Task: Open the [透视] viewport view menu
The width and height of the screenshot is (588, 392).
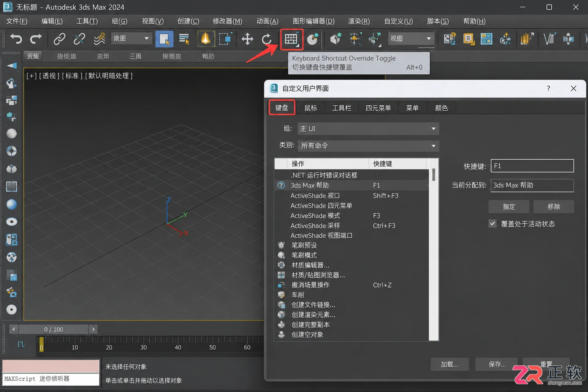Action: tap(49, 76)
